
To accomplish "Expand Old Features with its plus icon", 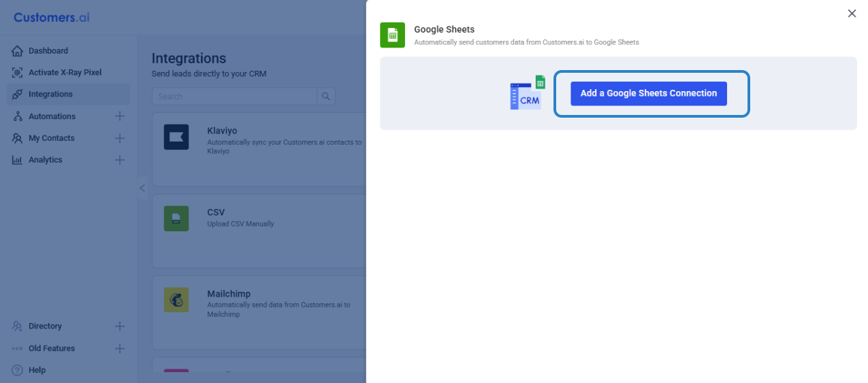I will [120, 348].
